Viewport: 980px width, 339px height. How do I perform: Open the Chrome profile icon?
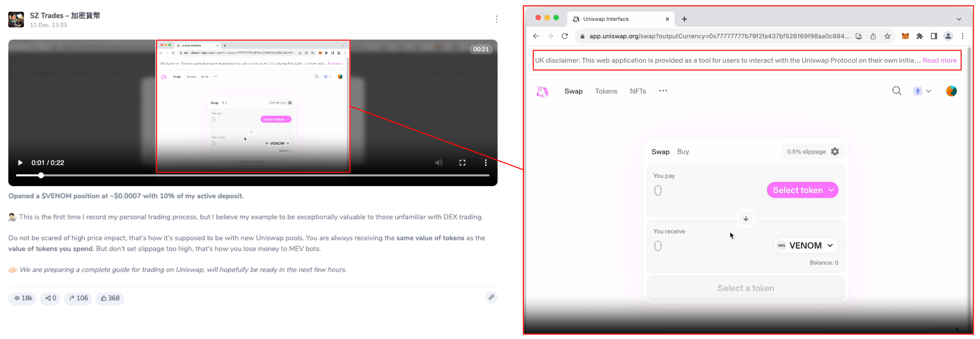pyautogui.click(x=948, y=36)
